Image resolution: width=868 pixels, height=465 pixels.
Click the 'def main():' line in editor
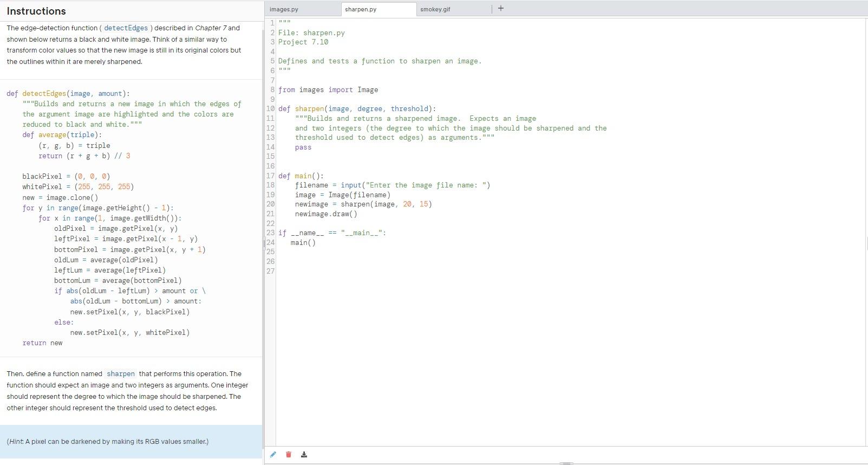(301, 176)
